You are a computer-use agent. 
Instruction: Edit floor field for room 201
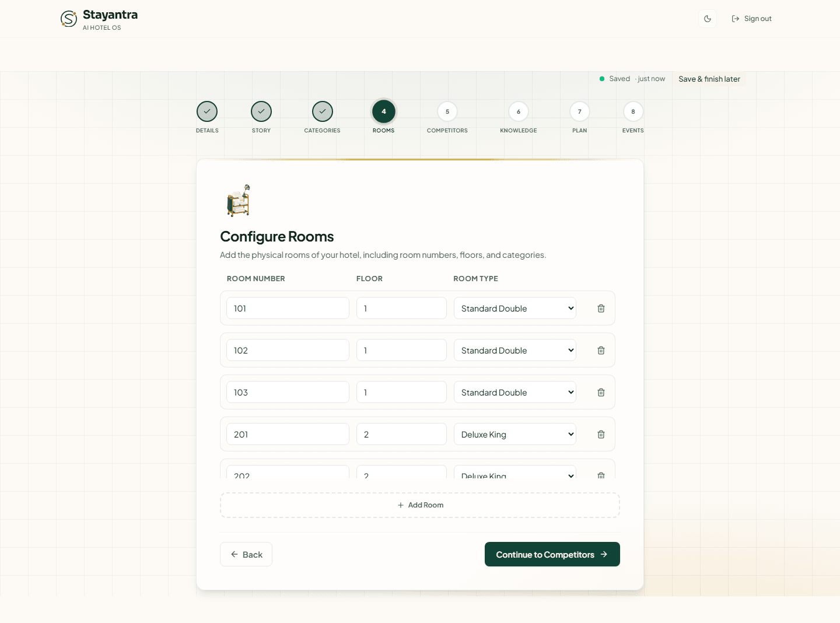[401, 434]
